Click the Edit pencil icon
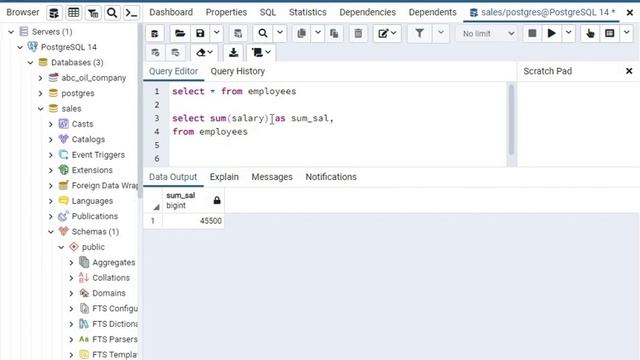 [x=387, y=33]
